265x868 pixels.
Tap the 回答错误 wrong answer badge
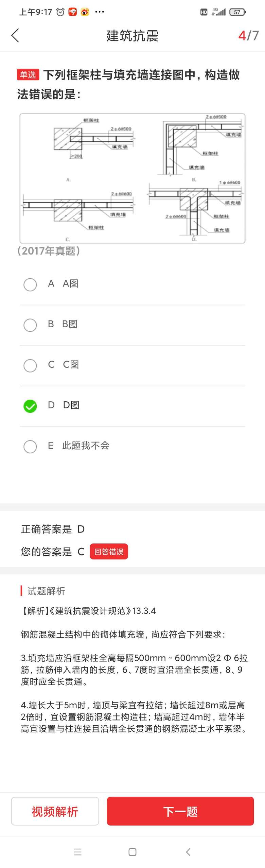click(109, 551)
